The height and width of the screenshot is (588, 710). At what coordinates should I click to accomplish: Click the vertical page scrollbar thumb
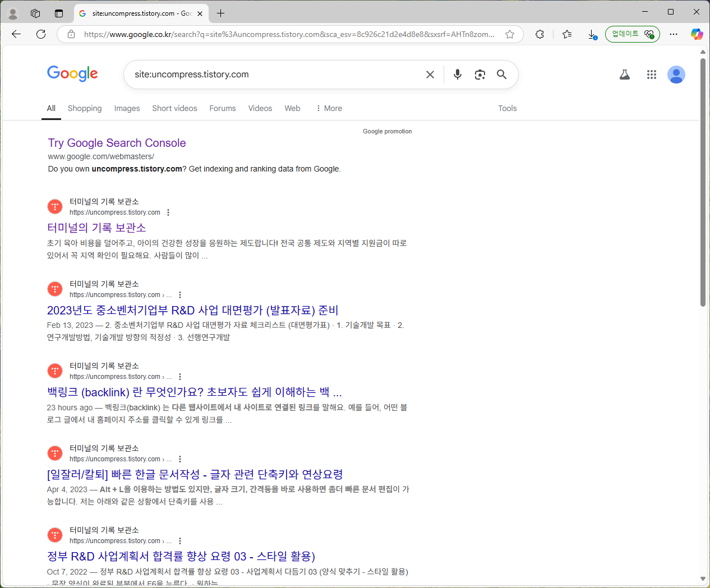[x=703, y=182]
